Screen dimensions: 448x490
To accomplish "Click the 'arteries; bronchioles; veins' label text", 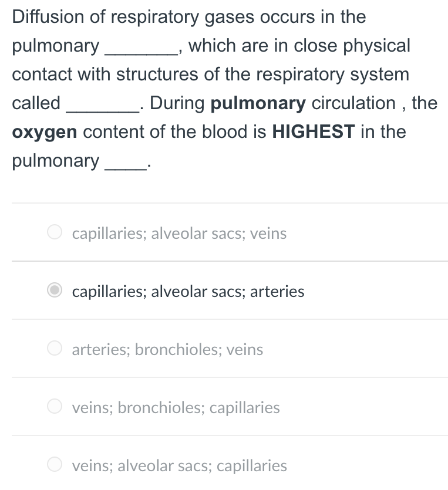I will [167, 349].
